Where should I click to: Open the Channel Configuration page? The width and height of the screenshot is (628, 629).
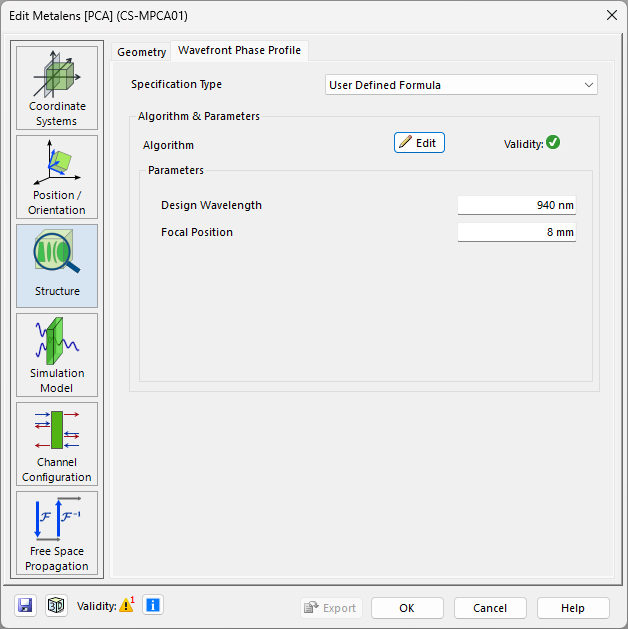pyautogui.click(x=57, y=444)
